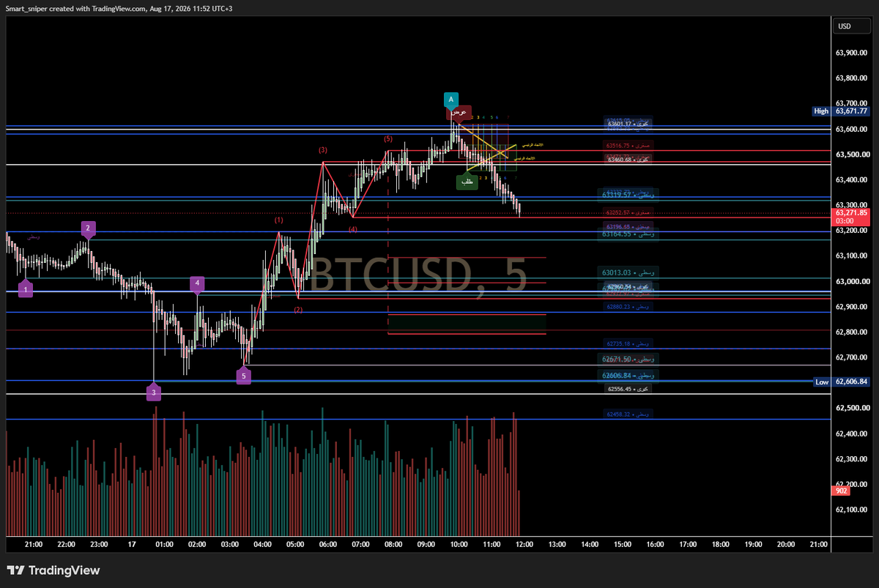The width and height of the screenshot is (879, 588).
Task: Click the level label 63013.03
Action: pos(628,272)
